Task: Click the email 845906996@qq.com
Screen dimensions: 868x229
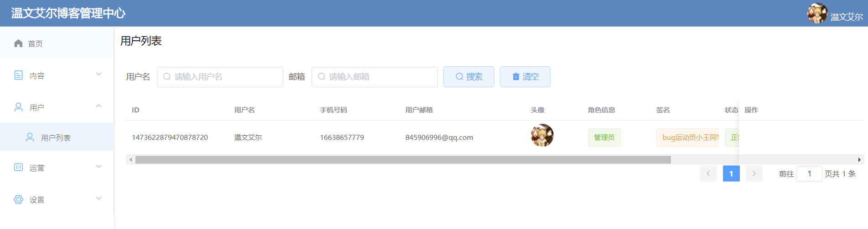Action: (x=439, y=138)
